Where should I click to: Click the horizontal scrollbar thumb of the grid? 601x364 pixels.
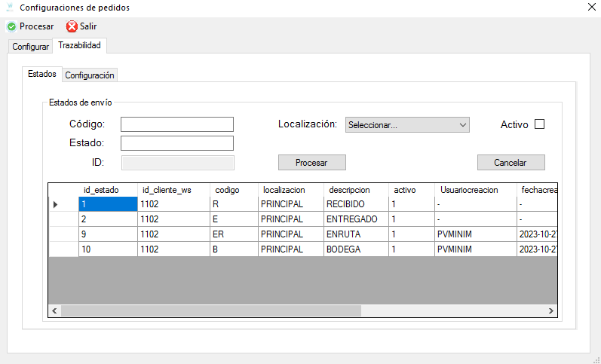point(211,310)
